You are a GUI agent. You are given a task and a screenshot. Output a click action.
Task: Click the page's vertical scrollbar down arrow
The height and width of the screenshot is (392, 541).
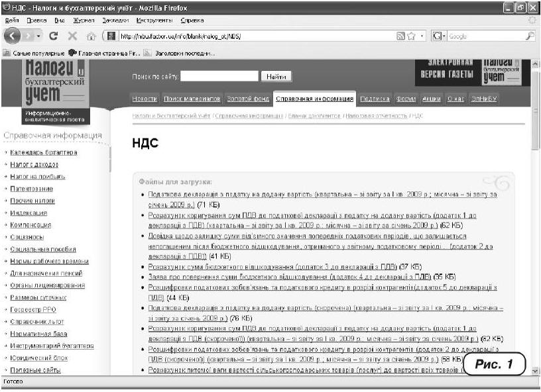tap(536, 371)
